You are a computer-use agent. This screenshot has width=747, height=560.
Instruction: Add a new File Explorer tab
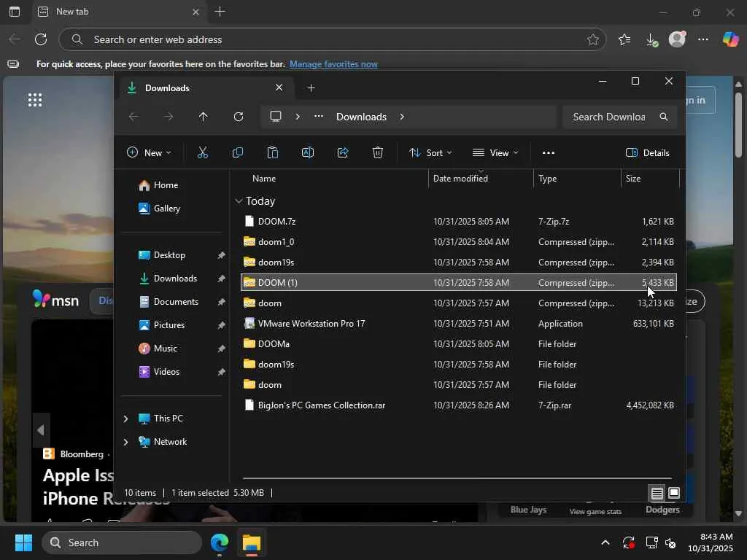311,88
